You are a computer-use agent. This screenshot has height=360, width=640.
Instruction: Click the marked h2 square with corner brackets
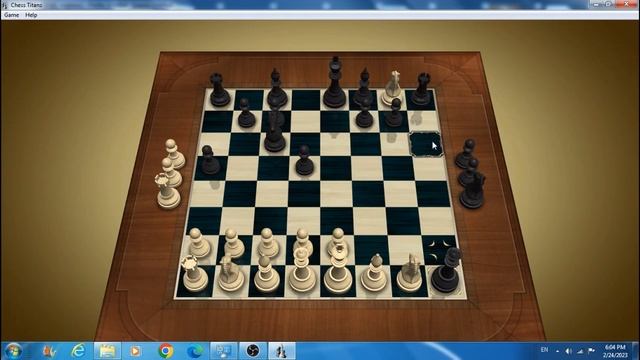(x=439, y=250)
